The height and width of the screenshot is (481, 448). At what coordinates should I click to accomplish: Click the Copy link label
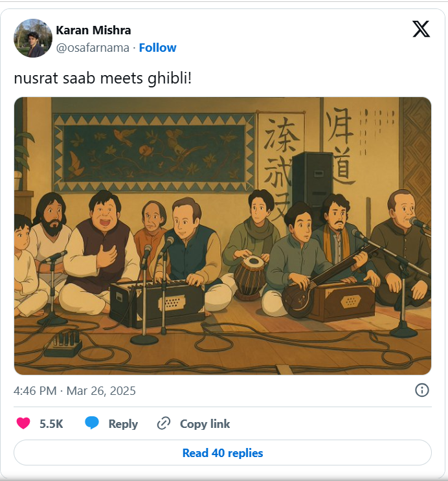coord(205,423)
